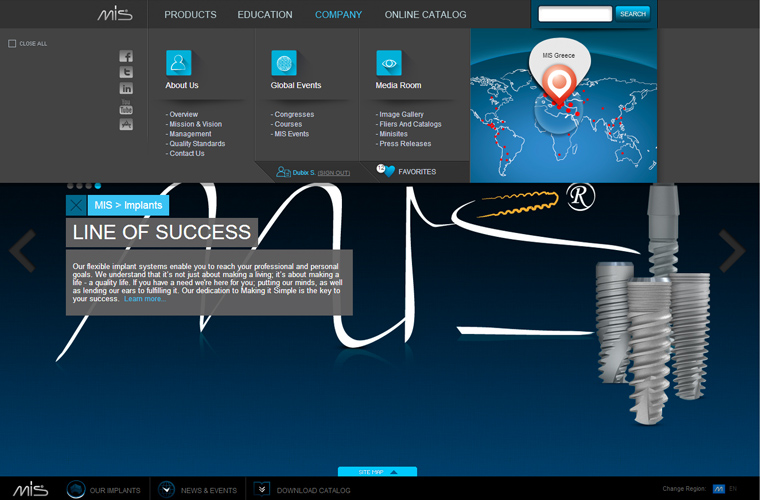The image size is (760, 500).
Task: Click the Our Implants circular icon
Action: coord(76,489)
